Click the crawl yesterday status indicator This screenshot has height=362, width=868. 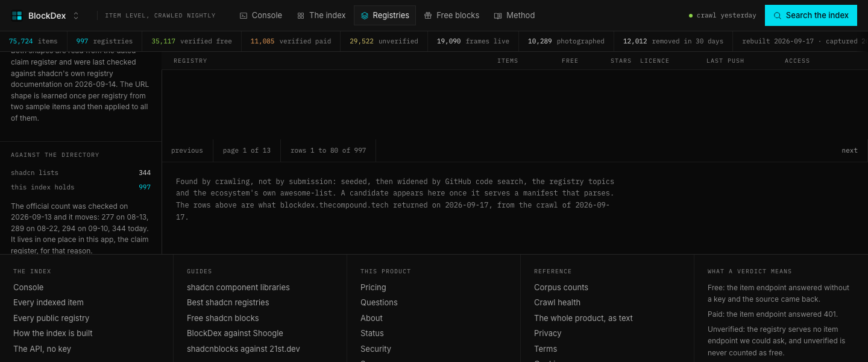click(722, 16)
